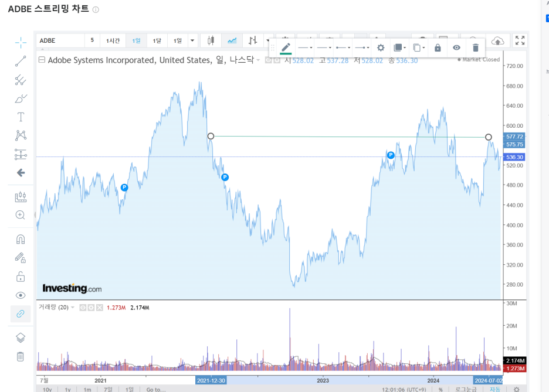Image resolution: width=549 pixels, height=392 pixels.
Task: Select the highlighted 1일 interval
Action: point(136,40)
